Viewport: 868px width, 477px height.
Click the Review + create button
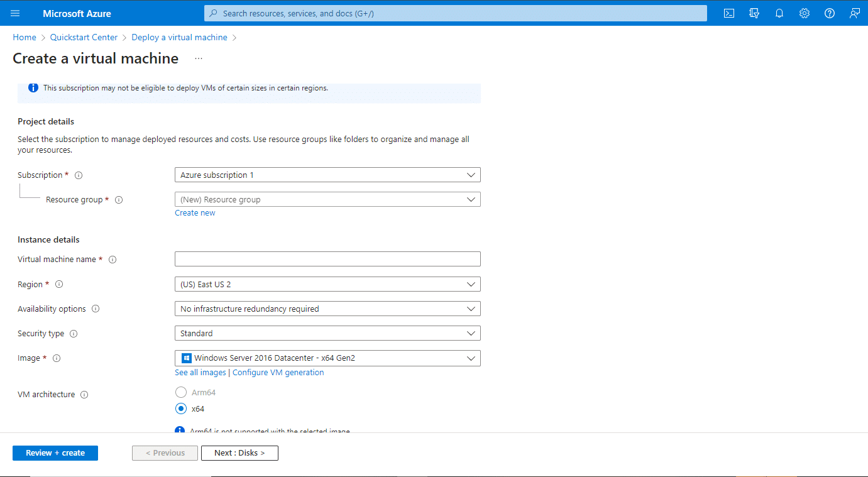click(x=55, y=452)
